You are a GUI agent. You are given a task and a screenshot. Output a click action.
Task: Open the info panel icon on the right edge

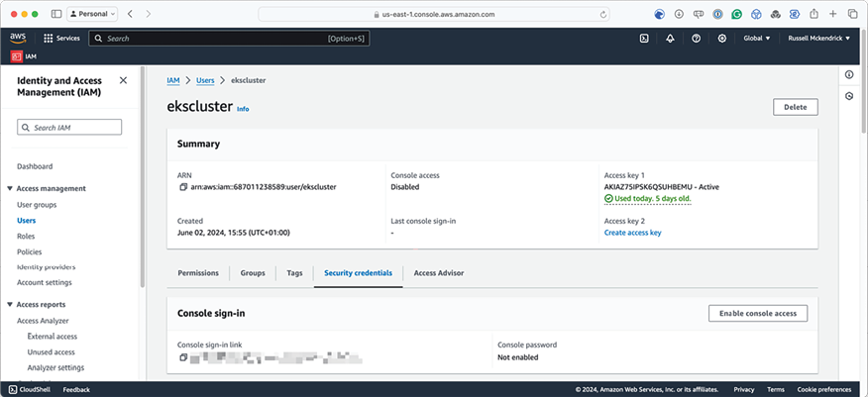tap(849, 74)
